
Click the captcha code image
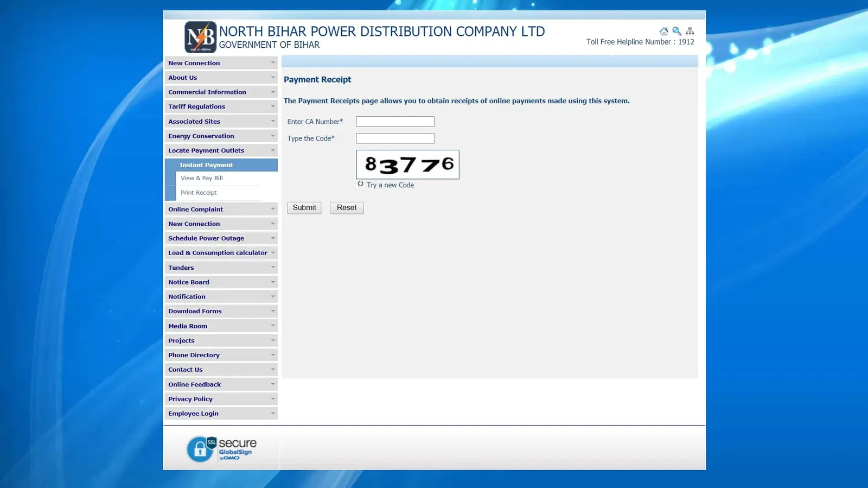407,164
